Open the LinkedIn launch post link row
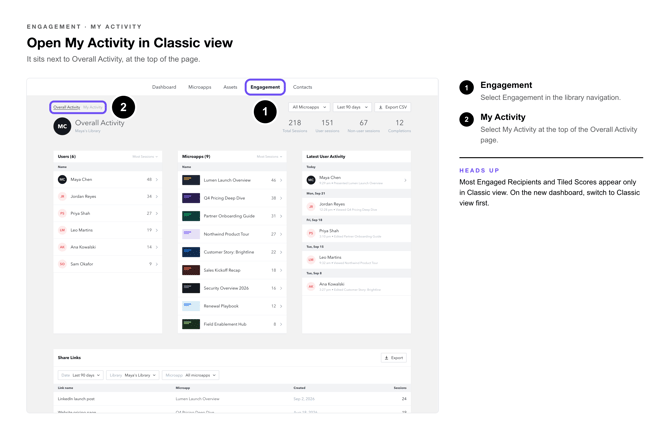This screenshot has height=430, width=670. tap(232, 399)
